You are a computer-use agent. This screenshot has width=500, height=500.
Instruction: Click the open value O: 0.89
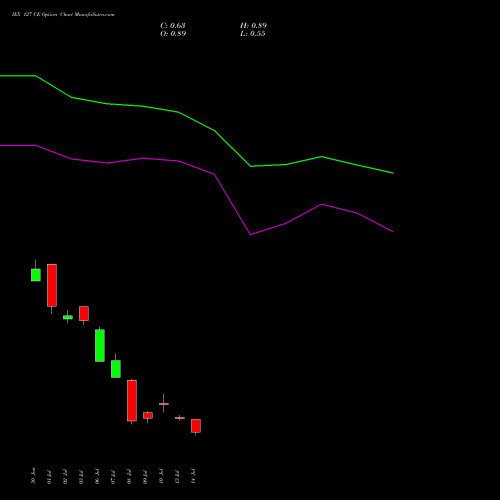click(173, 34)
